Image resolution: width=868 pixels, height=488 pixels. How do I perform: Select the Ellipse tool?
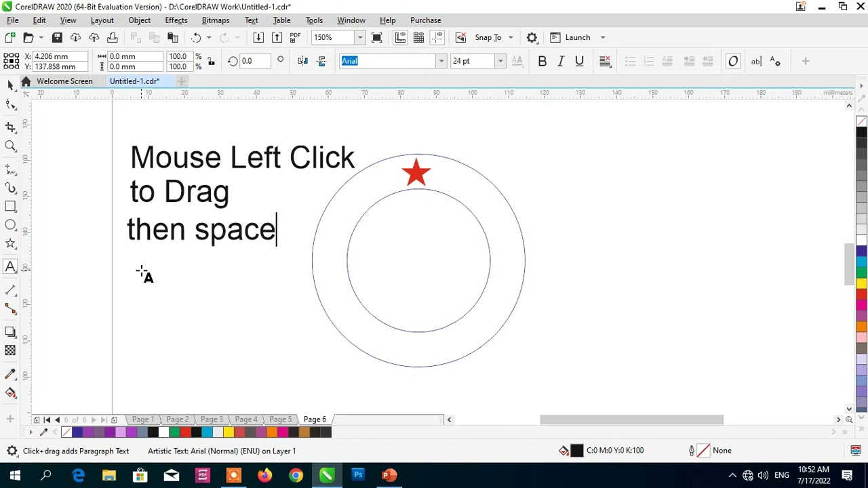click(x=10, y=225)
